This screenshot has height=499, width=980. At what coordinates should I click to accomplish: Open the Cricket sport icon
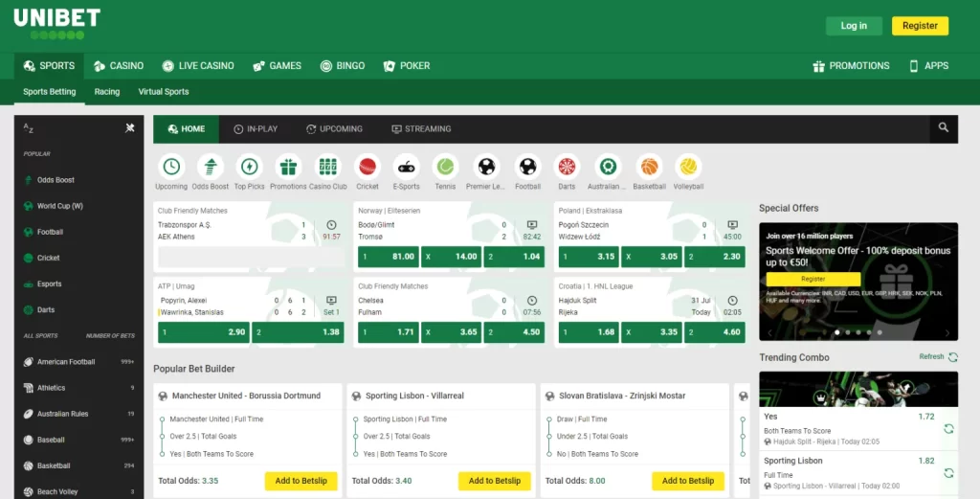pos(367,167)
